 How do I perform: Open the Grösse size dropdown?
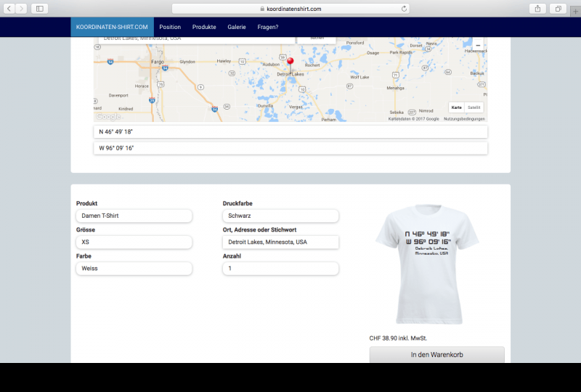pos(134,242)
